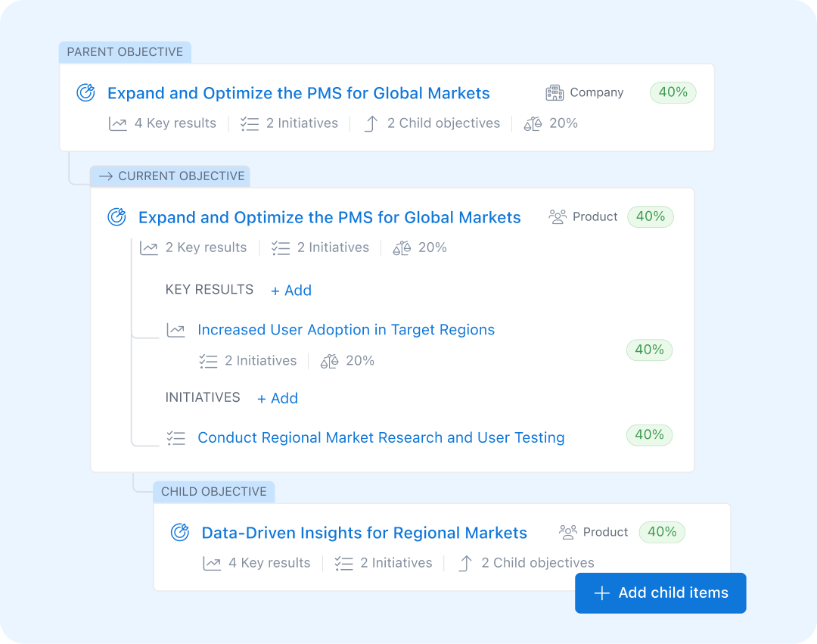Screen dimensions: 817x644
Task: Open the current objective title link
Action: (329, 217)
